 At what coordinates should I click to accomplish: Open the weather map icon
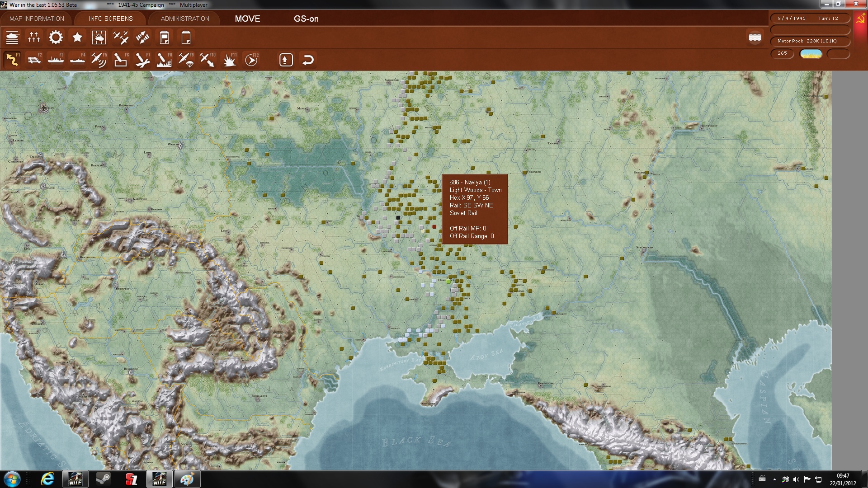[99, 38]
